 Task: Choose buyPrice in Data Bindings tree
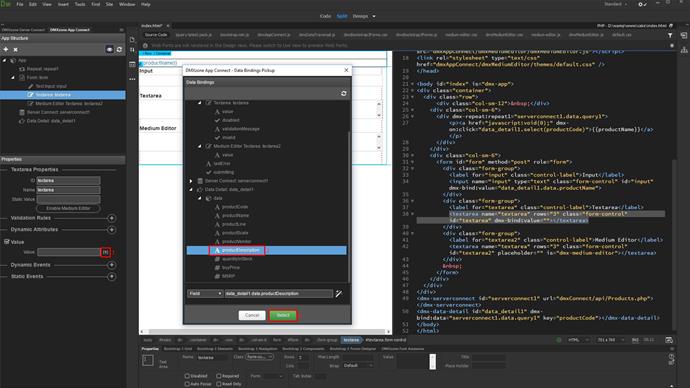point(231,267)
